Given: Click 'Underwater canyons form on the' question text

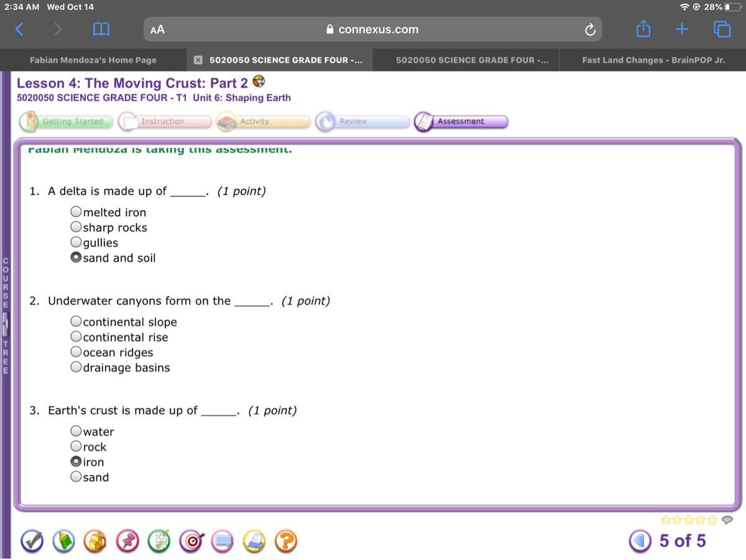Looking at the screenshot, I should coord(139,301).
